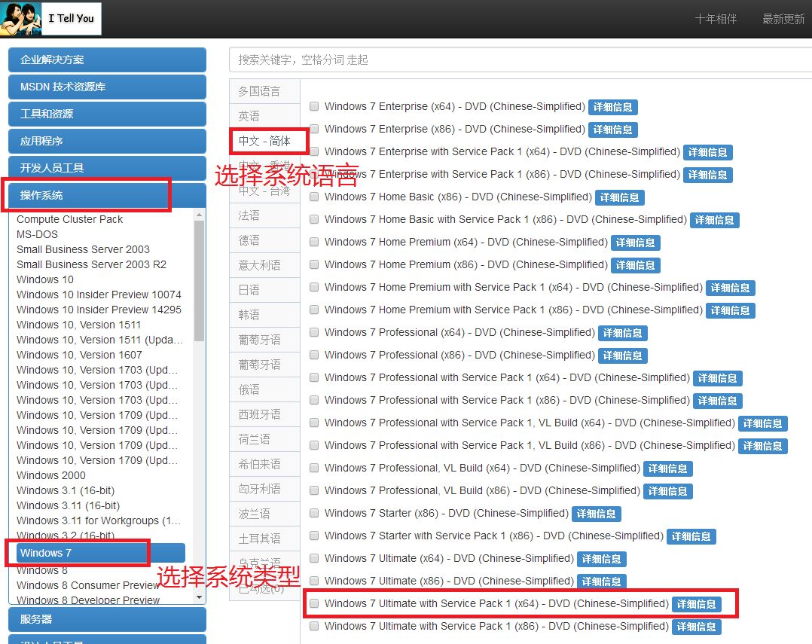Expand the MSDN 技术资源库 category panel

(x=107, y=87)
